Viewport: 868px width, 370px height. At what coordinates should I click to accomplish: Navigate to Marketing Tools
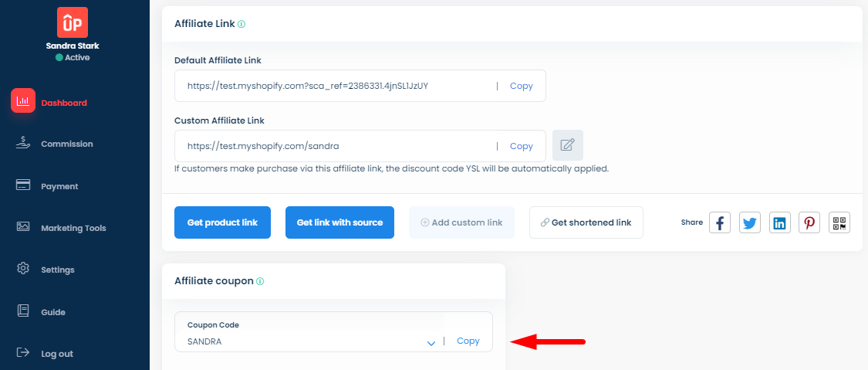pos(73,228)
